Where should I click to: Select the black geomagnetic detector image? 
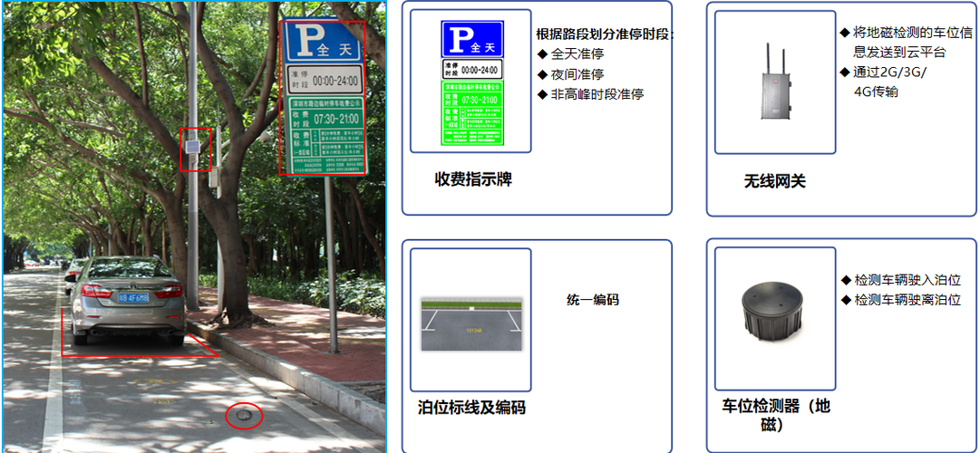(x=774, y=311)
